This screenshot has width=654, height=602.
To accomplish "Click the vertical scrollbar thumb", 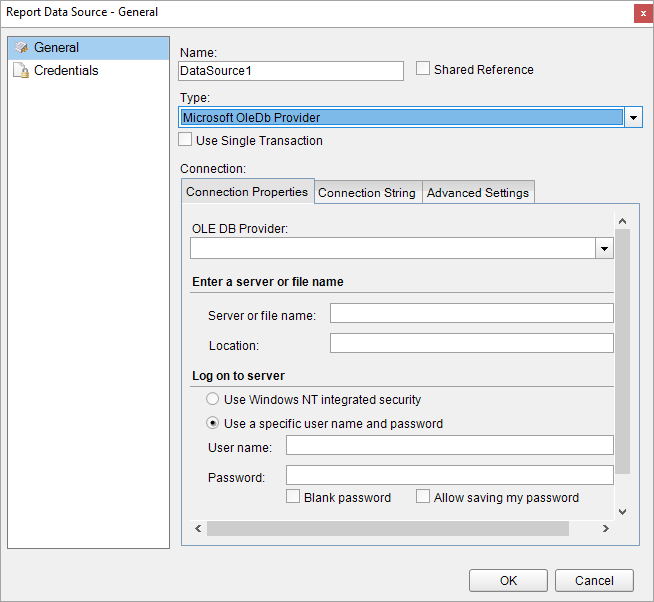I will [622, 351].
